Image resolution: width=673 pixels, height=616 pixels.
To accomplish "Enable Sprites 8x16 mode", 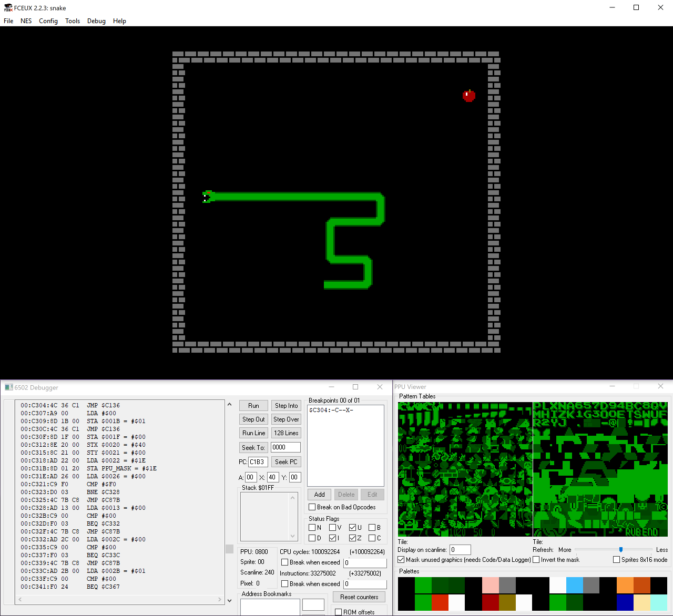I will coord(616,559).
